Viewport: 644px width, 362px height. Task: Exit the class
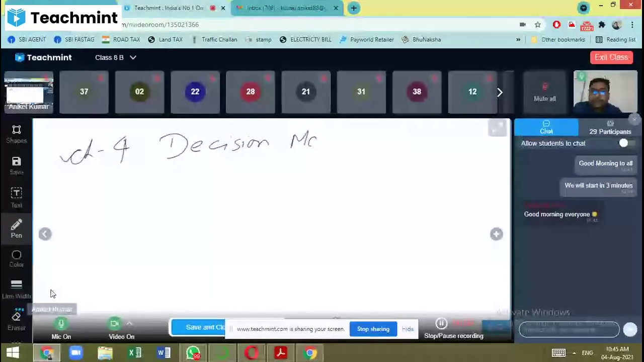(611, 57)
